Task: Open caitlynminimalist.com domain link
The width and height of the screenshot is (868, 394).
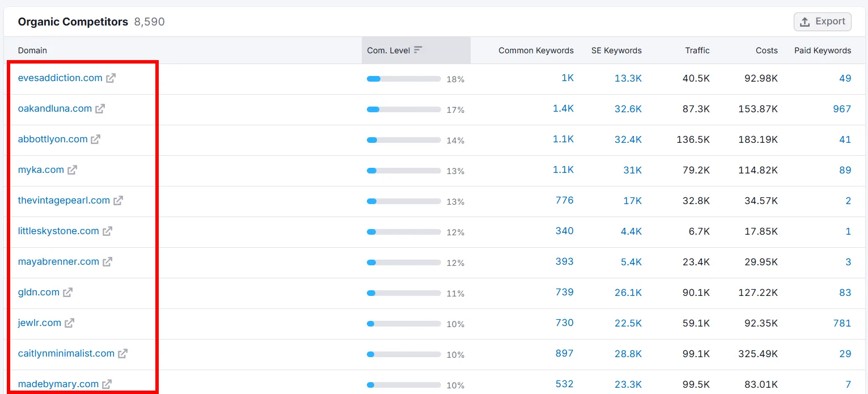Action: tap(66, 353)
